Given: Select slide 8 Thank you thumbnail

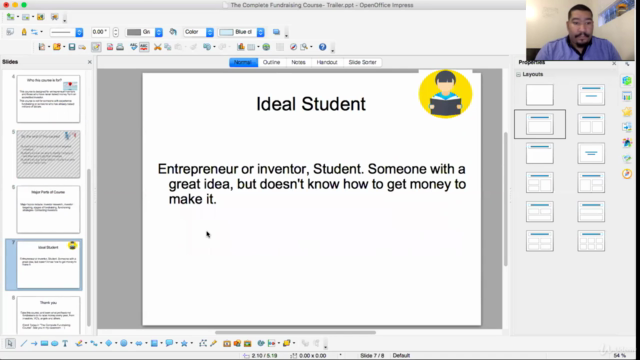Looking at the screenshot, I should point(48,316).
